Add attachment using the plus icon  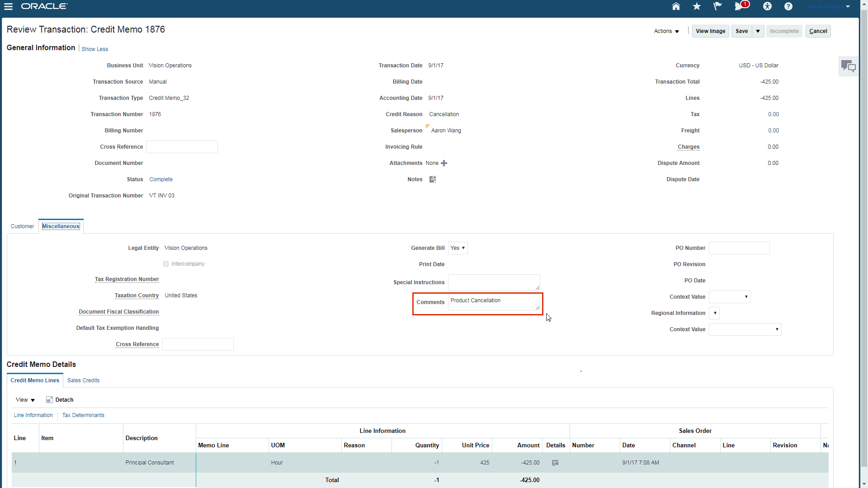(444, 163)
